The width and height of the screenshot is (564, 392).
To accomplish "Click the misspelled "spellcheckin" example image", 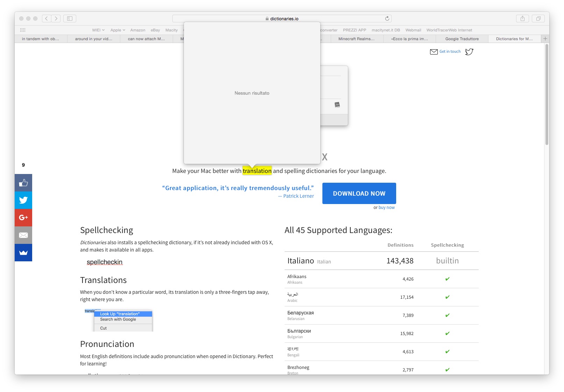I will coord(105,262).
